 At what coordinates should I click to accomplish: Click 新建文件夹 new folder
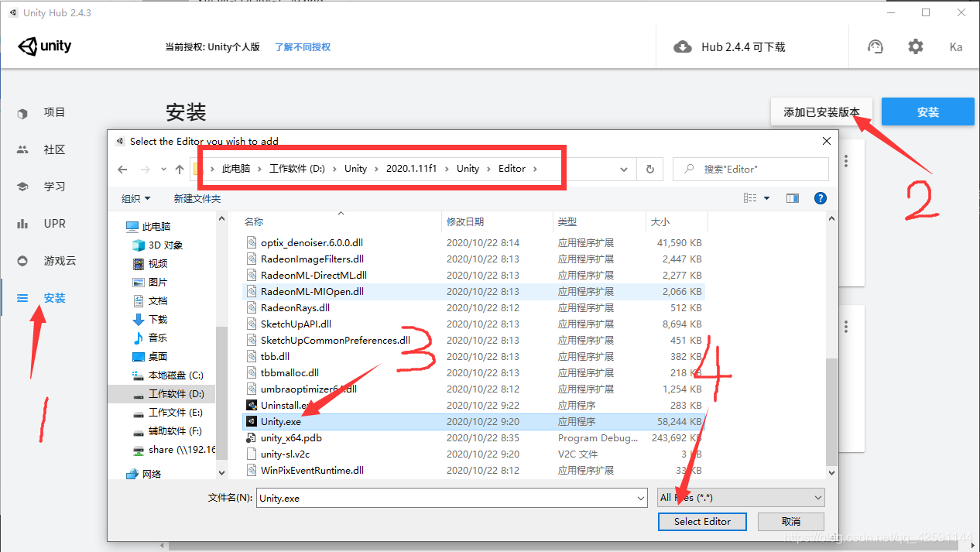tap(197, 198)
